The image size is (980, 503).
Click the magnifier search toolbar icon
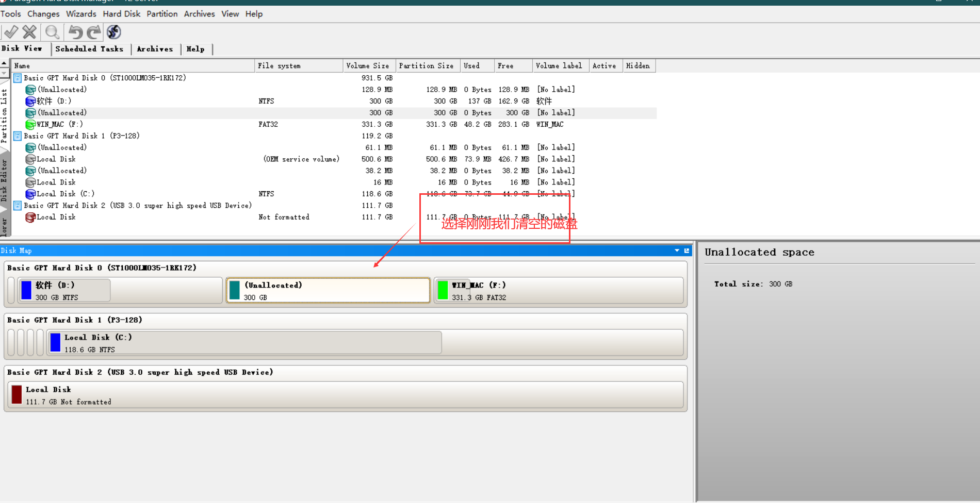pyautogui.click(x=52, y=32)
